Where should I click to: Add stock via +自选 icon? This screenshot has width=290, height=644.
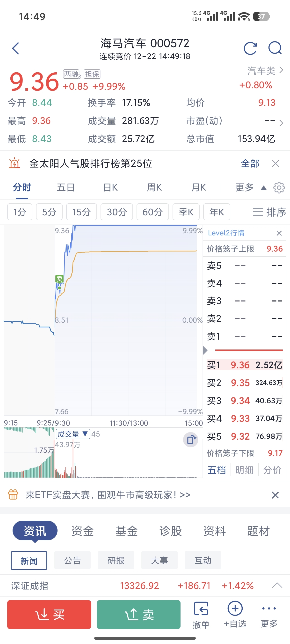[235, 615]
